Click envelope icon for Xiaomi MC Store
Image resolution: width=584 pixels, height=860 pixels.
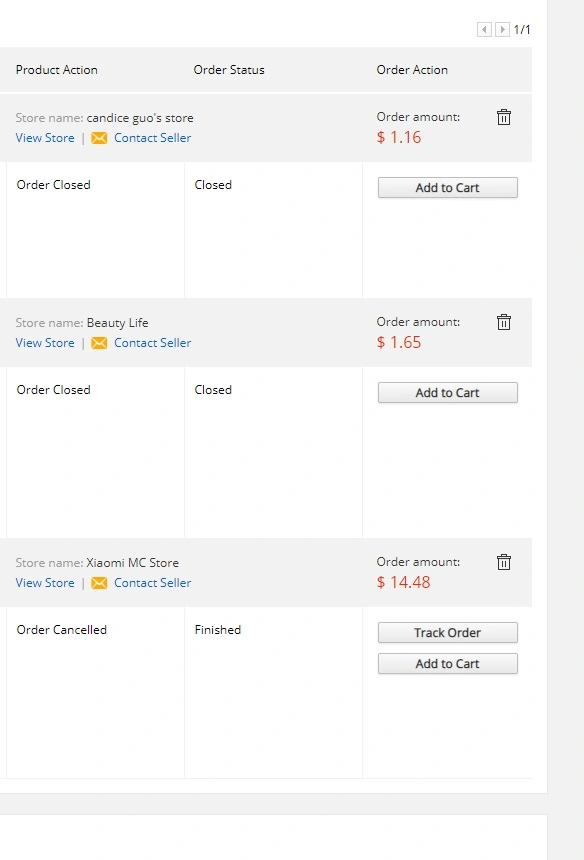99,582
